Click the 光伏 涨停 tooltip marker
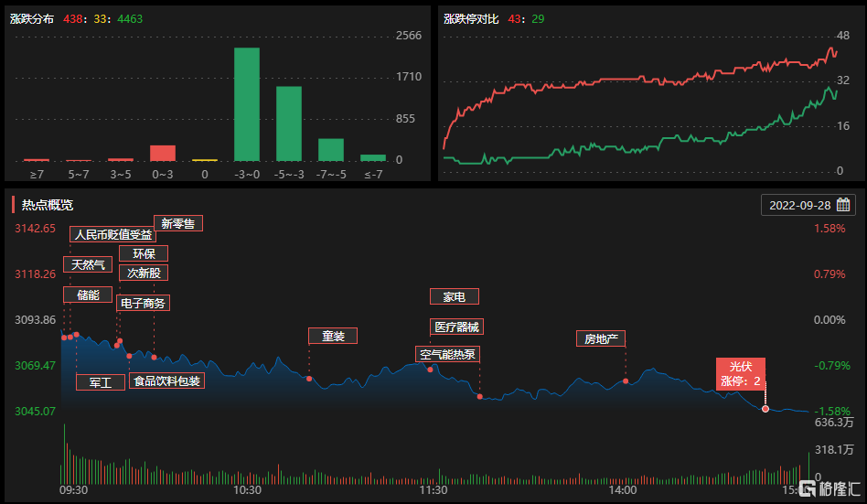 741,373
